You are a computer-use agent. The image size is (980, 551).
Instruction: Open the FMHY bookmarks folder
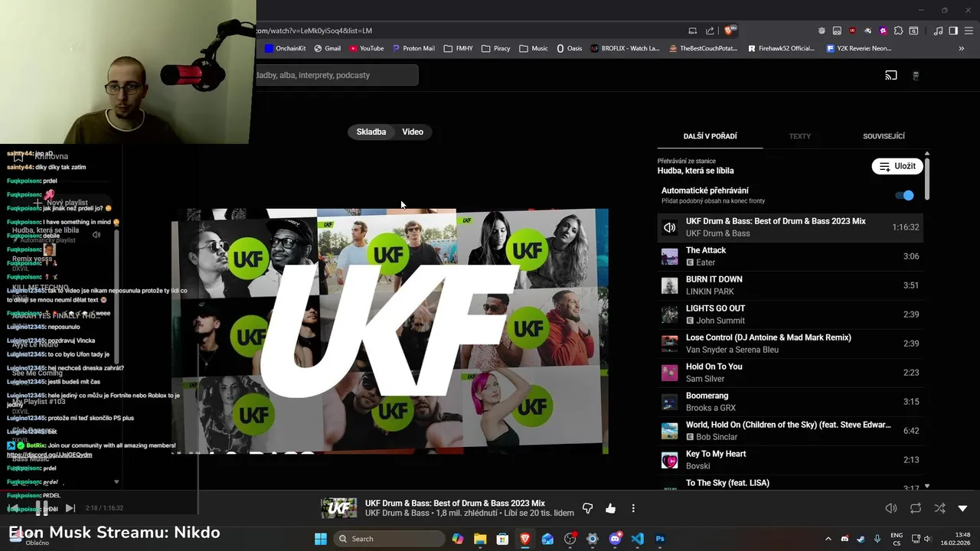[458, 48]
